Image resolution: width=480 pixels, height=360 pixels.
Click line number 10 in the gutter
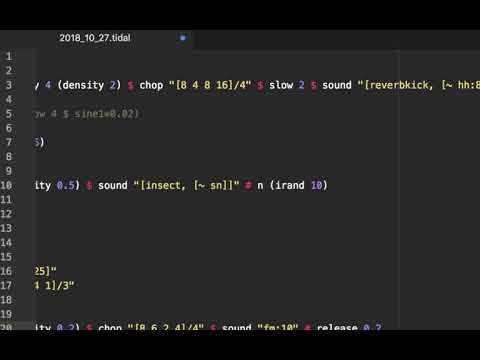[6, 185]
